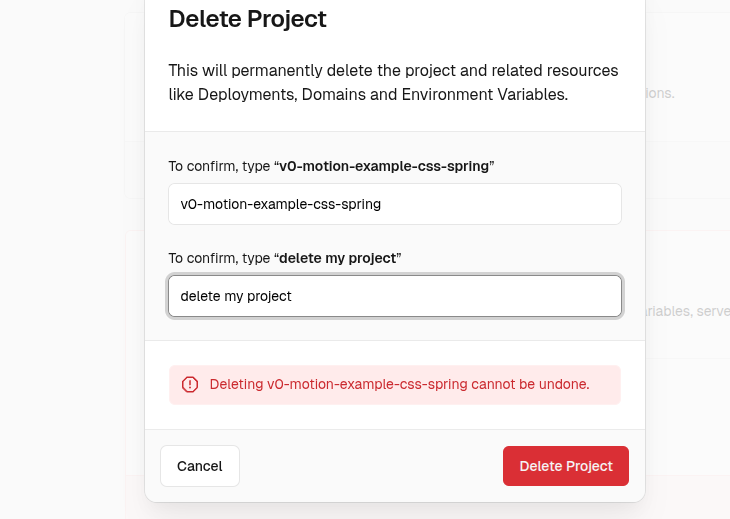Click the pink alert banner's empty right side
Viewport: 730px width, 519px height.
[605, 384]
